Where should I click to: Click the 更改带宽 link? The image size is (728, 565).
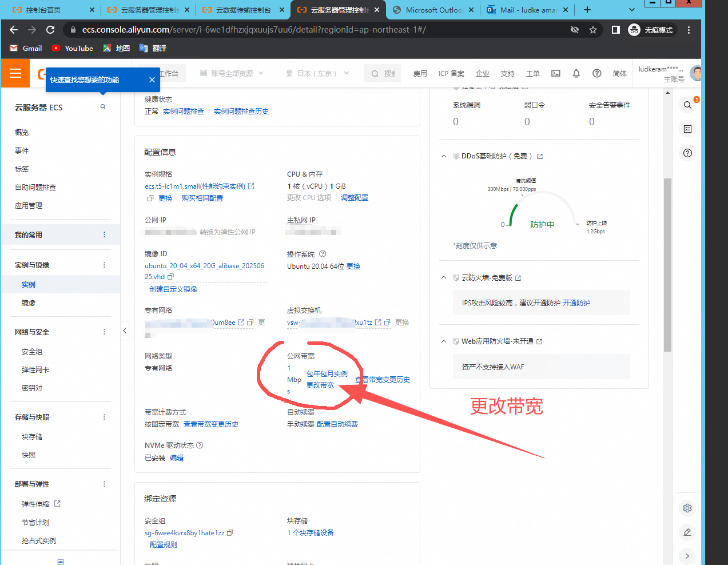[x=320, y=385]
